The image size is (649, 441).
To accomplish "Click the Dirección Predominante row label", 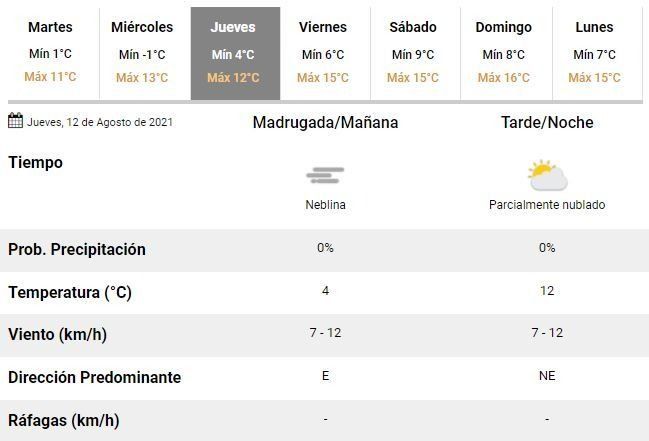I will point(95,378).
